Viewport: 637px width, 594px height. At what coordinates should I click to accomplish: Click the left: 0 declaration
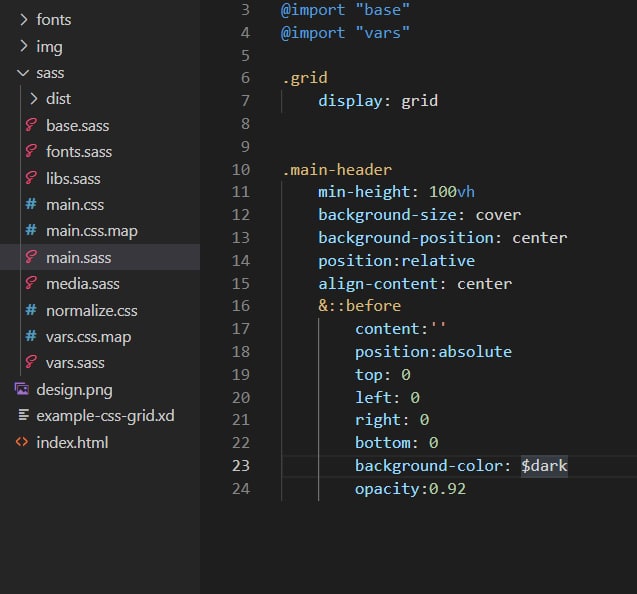[387, 397]
